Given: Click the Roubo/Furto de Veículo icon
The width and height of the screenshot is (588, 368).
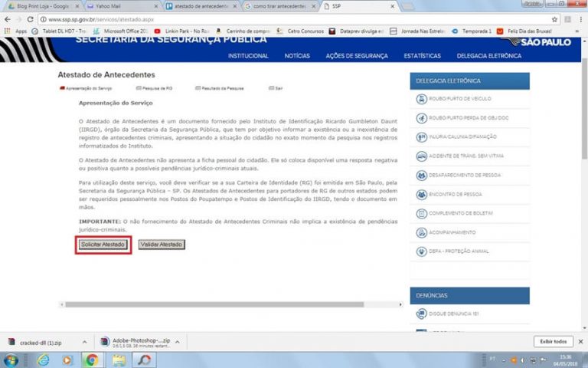Looking at the screenshot, I should tap(421, 99).
